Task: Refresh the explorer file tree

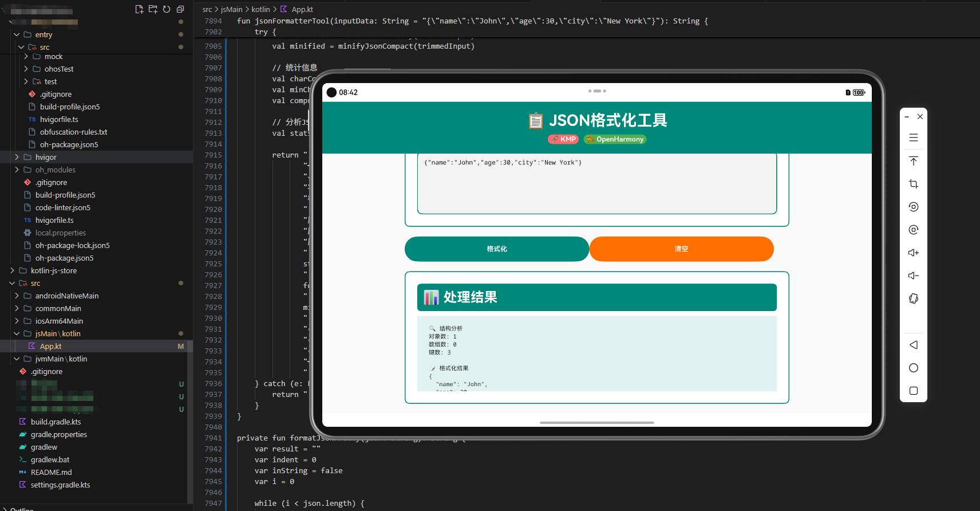Action: pyautogui.click(x=167, y=9)
